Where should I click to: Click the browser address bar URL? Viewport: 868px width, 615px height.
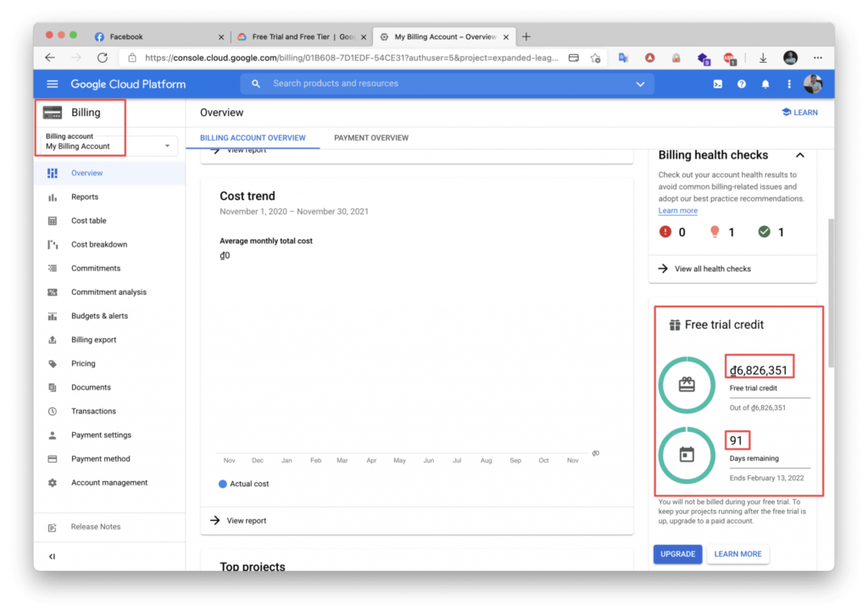352,58
